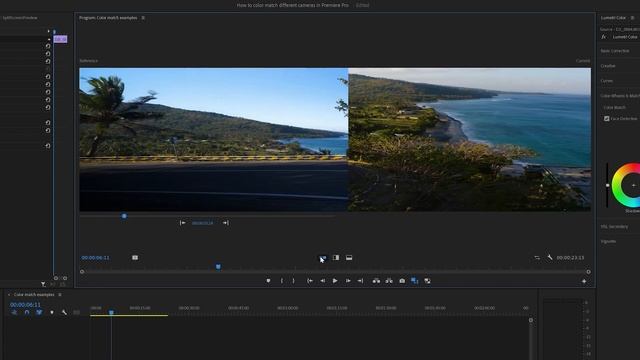The image size is (640, 360).
Task: Click the reference timecode between the edit arrows
Action: point(202,223)
